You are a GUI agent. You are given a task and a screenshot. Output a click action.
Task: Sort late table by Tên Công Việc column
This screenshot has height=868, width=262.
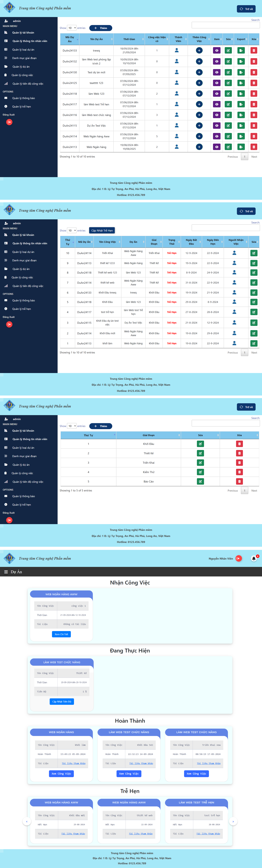[x=107, y=242]
